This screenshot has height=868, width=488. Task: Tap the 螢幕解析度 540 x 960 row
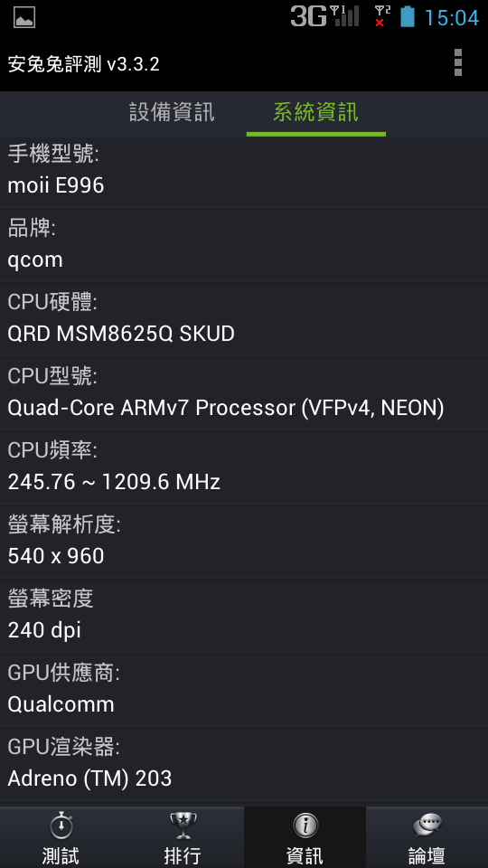click(x=244, y=542)
